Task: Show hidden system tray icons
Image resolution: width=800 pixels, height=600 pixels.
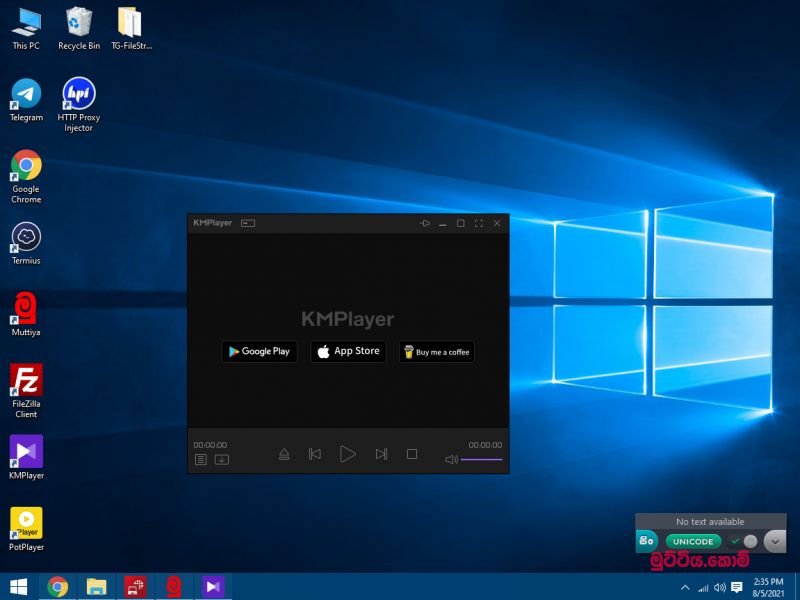Action: (x=685, y=587)
